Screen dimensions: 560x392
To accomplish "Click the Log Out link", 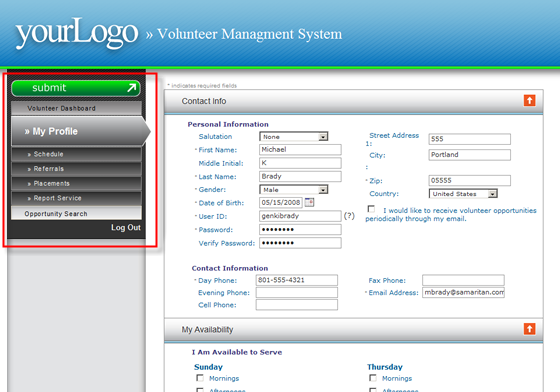I will (x=125, y=227).
